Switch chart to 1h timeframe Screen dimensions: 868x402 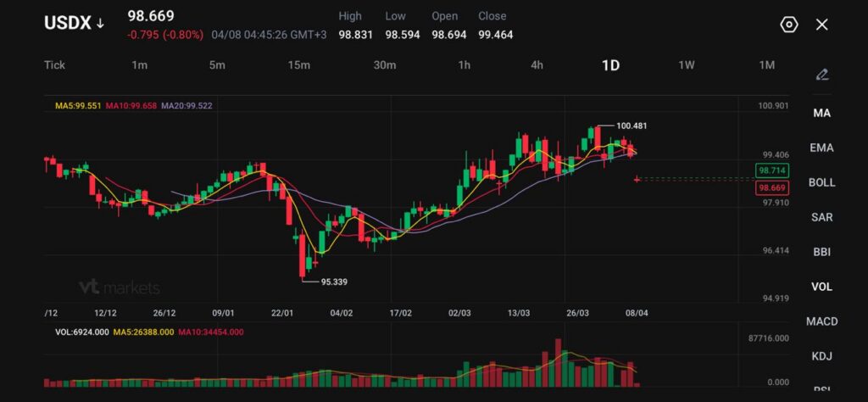coord(465,65)
